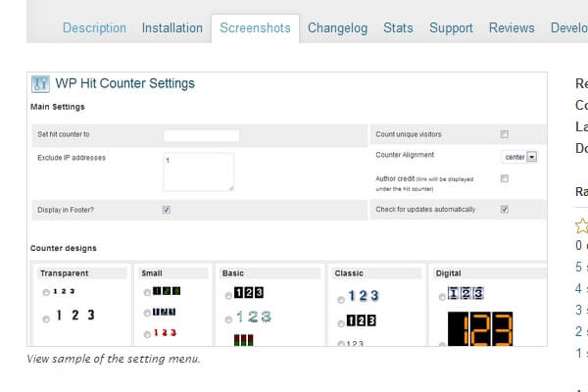Click the Exclude IP addresses text area
This screenshot has height=392, width=588.
pyautogui.click(x=198, y=171)
